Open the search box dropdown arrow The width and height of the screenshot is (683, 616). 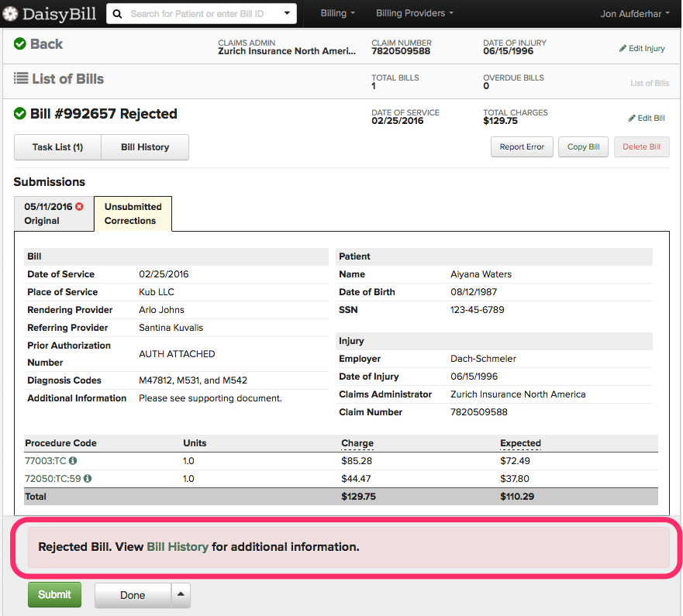point(287,13)
